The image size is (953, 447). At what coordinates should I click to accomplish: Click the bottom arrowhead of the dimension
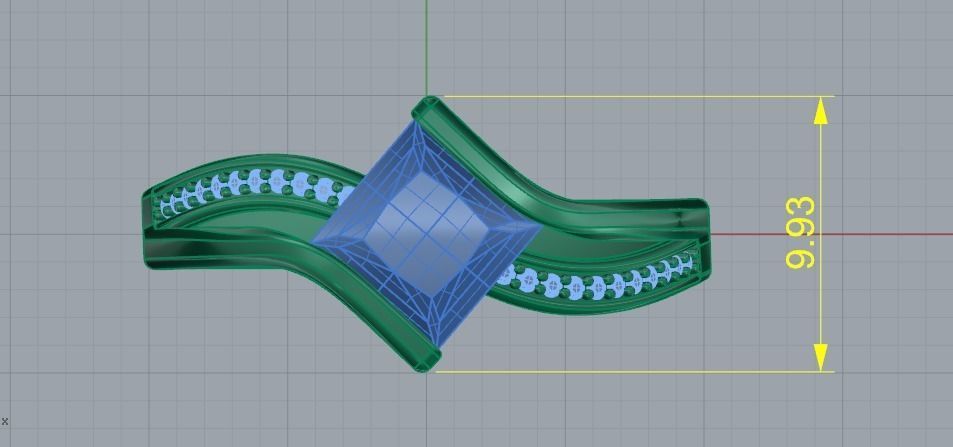(x=821, y=358)
